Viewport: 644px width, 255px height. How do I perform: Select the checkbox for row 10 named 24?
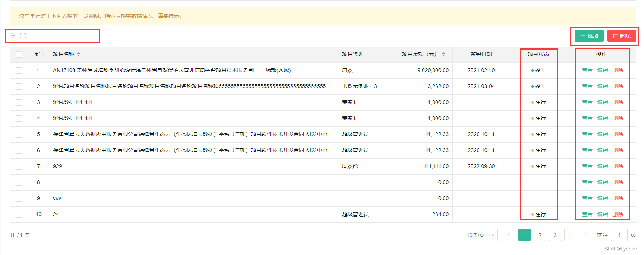click(x=19, y=214)
